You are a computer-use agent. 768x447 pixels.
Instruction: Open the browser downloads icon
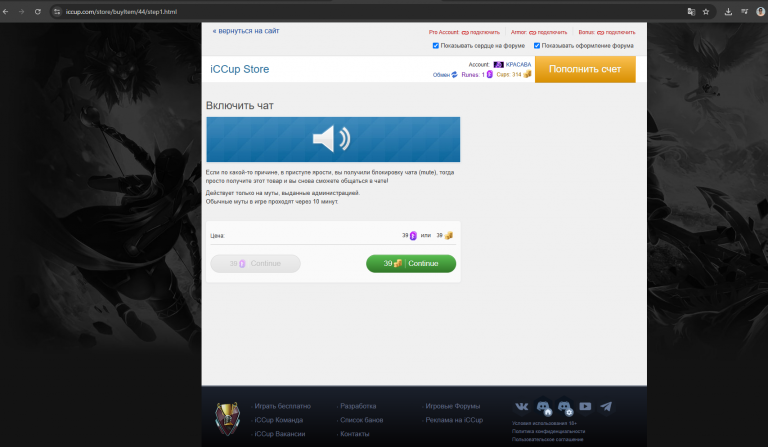(728, 12)
